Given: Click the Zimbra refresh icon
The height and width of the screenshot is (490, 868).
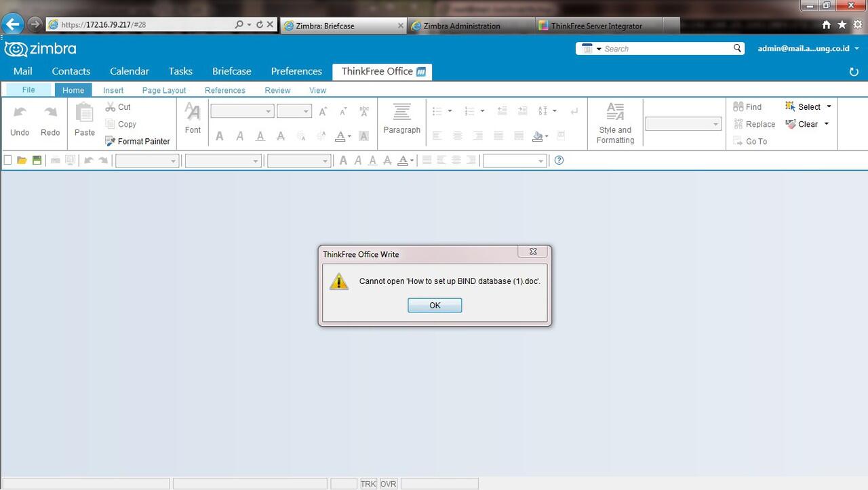Looking at the screenshot, I should pos(854,72).
